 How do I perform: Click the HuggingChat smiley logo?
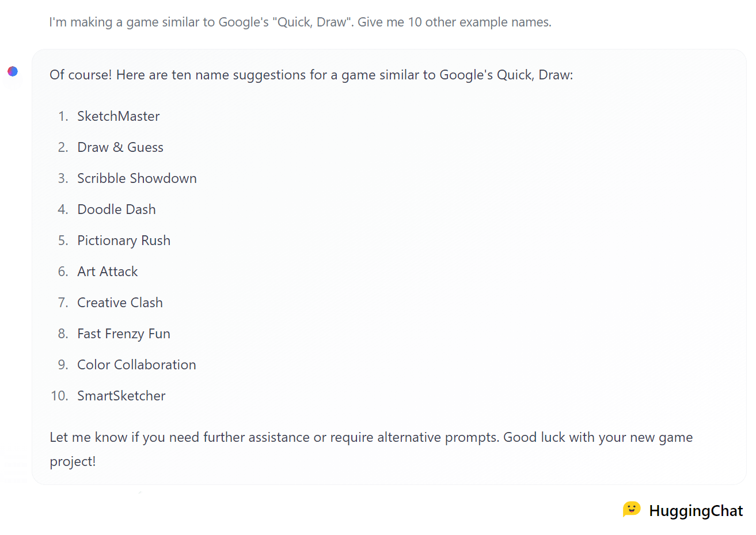pos(631,510)
